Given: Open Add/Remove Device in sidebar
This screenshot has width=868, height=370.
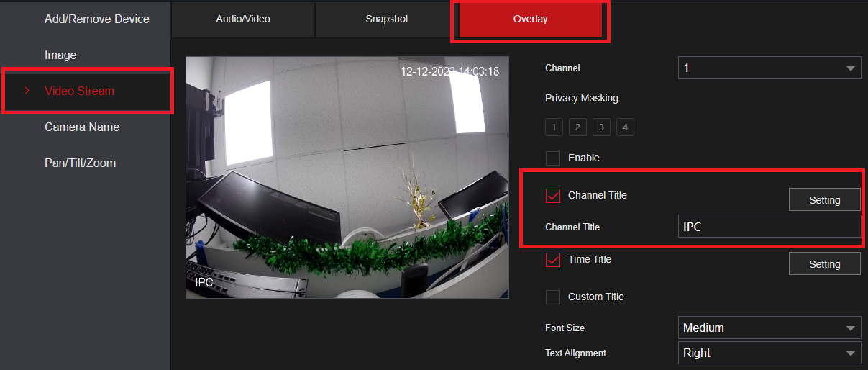Looking at the screenshot, I should tap(97, 19).
